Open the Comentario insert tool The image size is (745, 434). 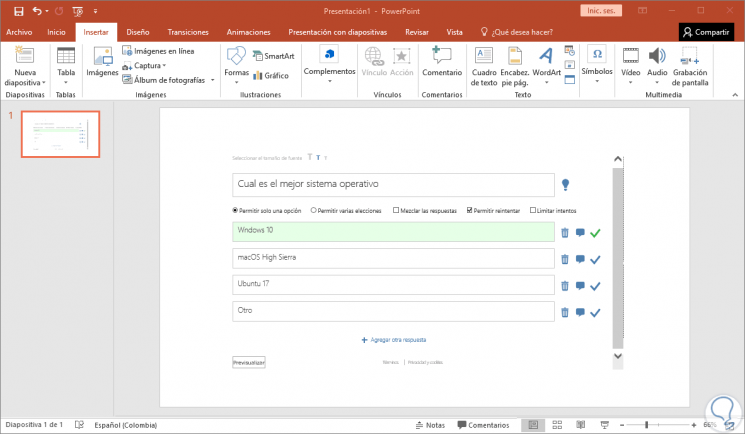pos(442,62)
